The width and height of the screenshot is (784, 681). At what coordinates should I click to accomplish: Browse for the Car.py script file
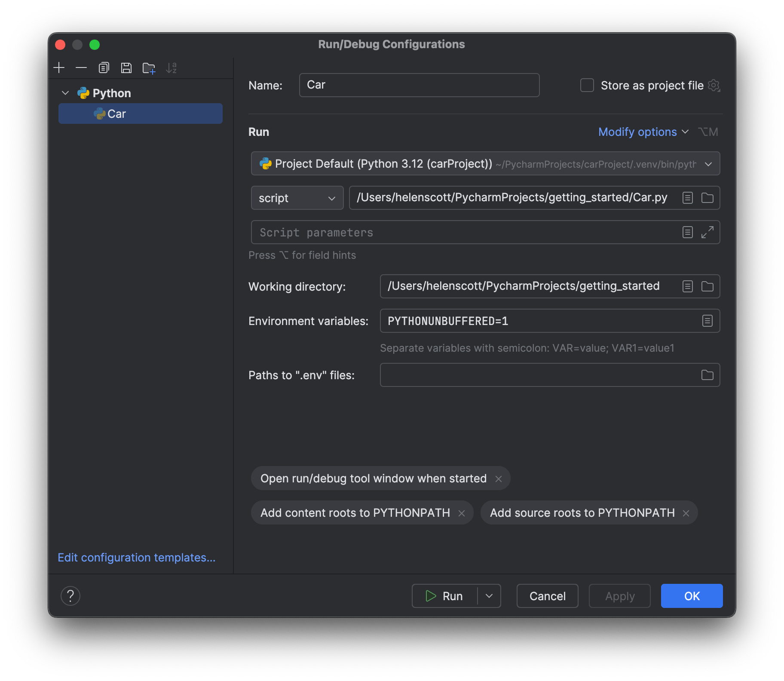coord(707,198)
